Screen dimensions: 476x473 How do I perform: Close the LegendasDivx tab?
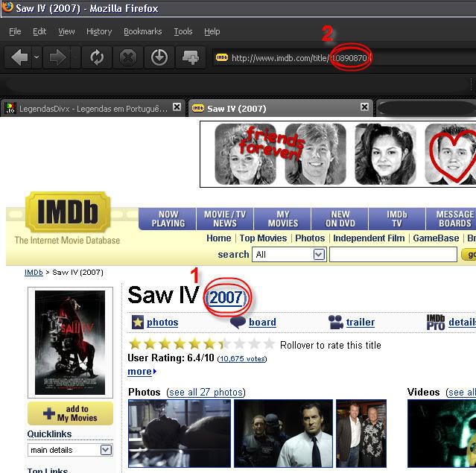[x=177, y=107]
